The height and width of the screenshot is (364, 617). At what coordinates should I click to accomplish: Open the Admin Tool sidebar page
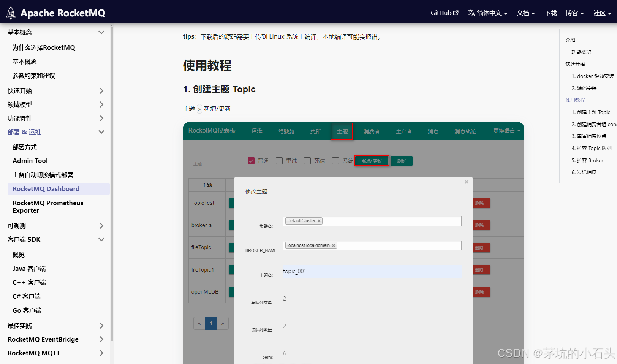[30, 161]
